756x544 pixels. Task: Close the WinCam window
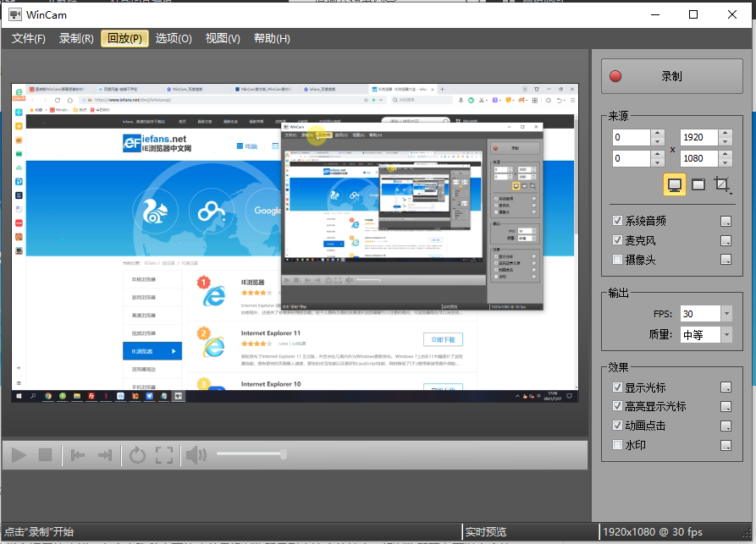[732, 15]
